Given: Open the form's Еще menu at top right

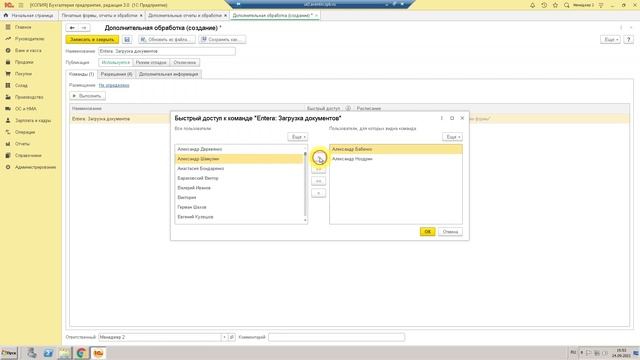Looking at the screenshot, I should [611, 40].
